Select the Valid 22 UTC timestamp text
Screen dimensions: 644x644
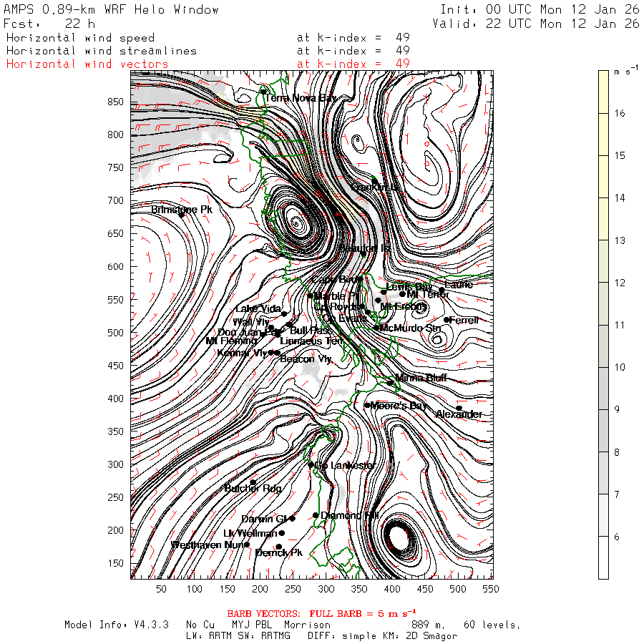[x=536, y=24]
